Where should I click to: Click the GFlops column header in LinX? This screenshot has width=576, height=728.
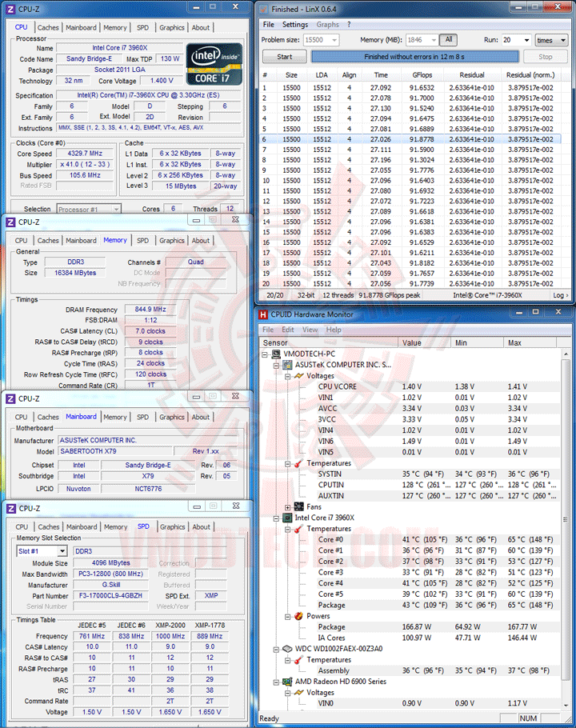tap(422, 74)
